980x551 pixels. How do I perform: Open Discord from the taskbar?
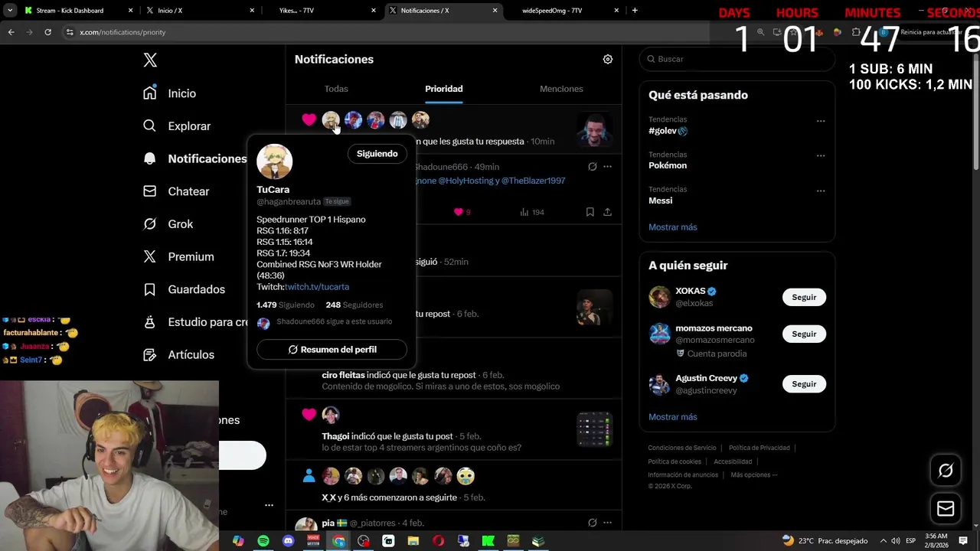coord(289,541)
